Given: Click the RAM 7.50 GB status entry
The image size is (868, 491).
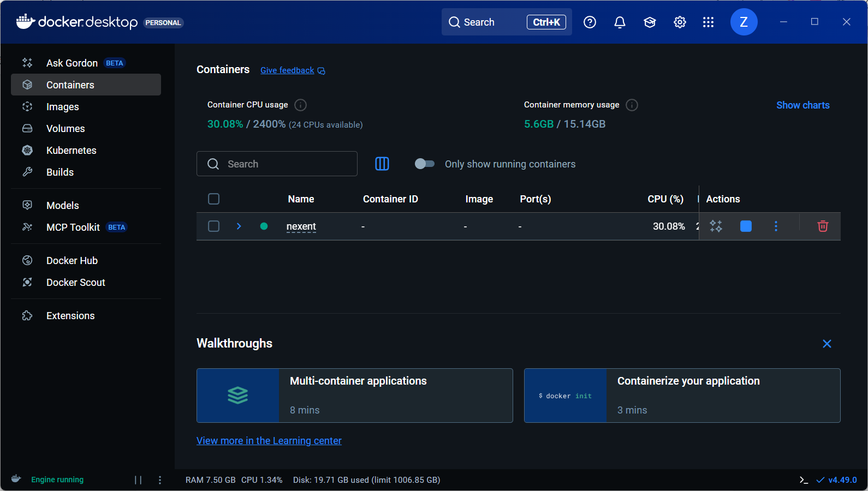Looking at the screenshot, I should tap(211, 480).
